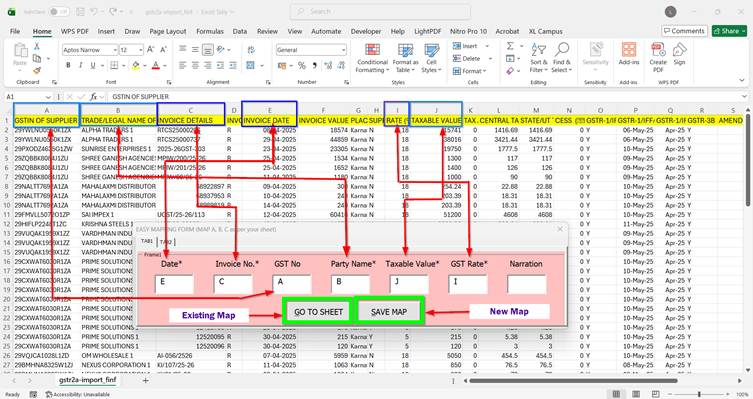Toggle Italic formatting
This screenshot has width=753, height=399.
tap(80, 65)
